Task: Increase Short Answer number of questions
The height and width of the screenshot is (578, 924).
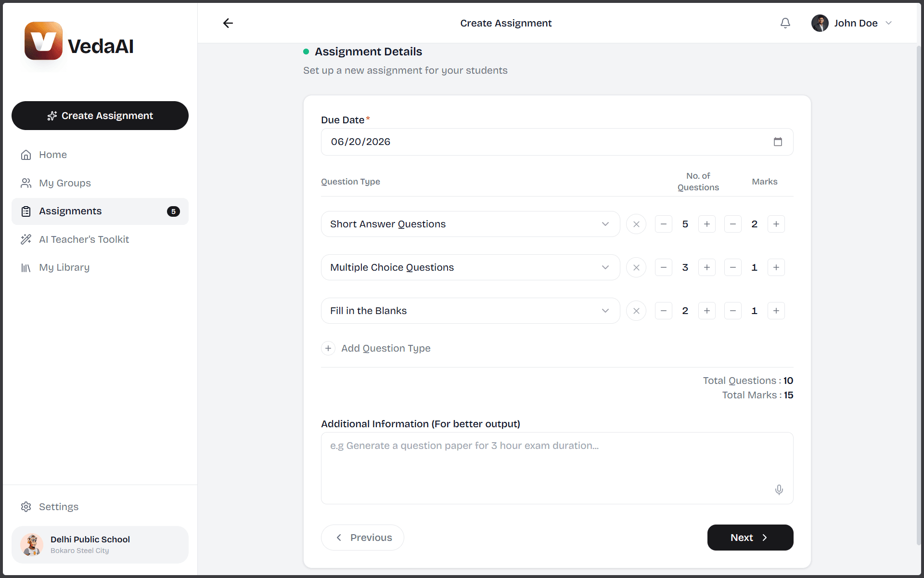Action: pos(707,224)
